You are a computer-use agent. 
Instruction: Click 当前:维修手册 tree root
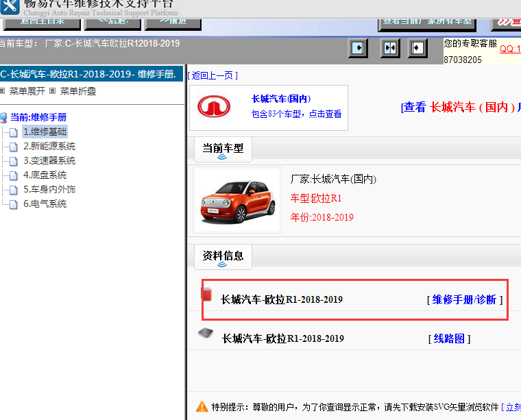[38, 117]
